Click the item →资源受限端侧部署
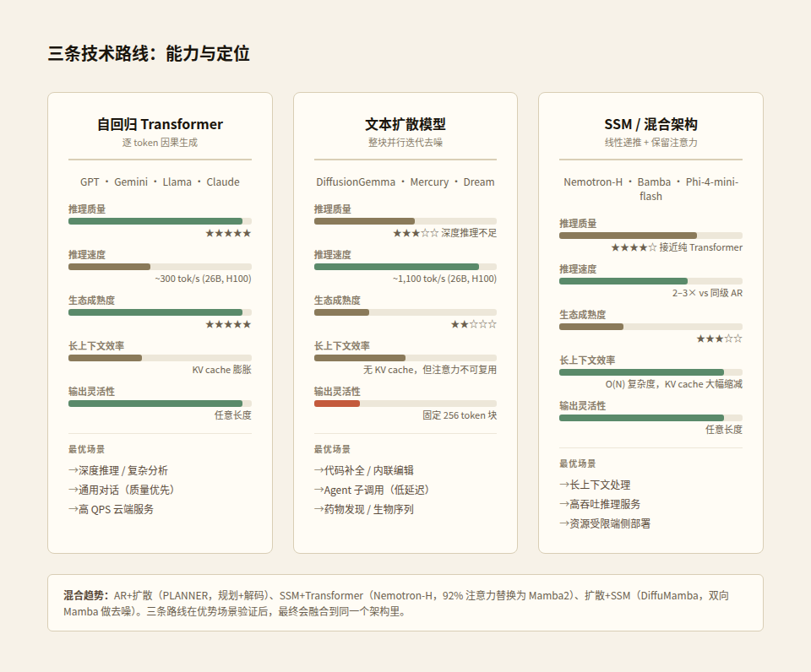Viewport: 811px width, 672px height. click(x=605, y=524)
